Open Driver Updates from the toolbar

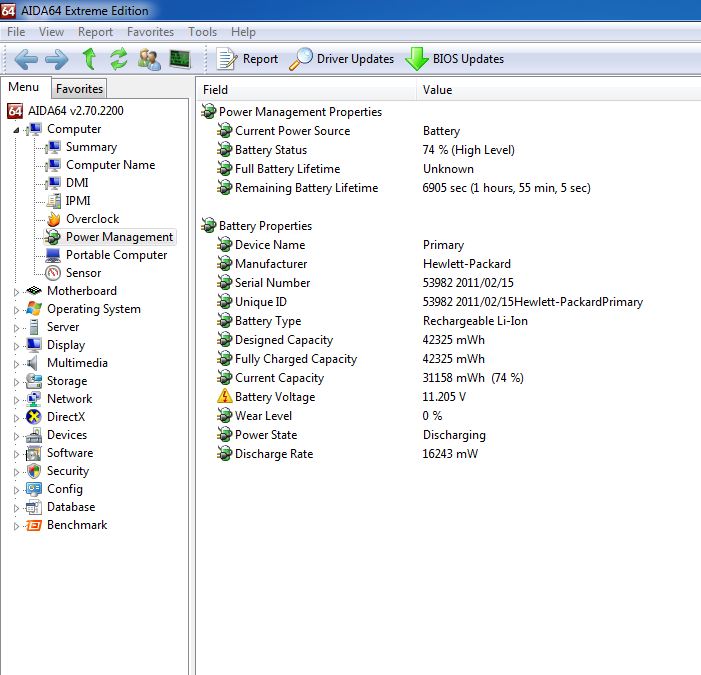click(342, 59)
